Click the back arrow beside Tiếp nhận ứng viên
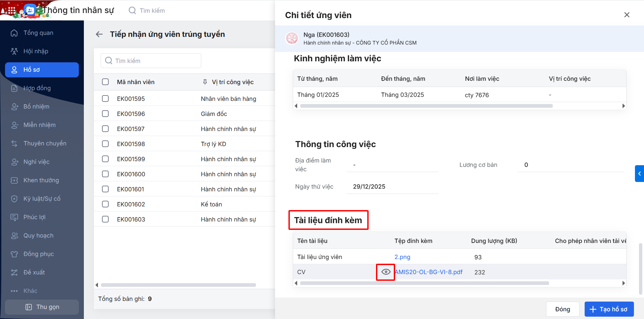Image resolution: width=644 pixels, height=319 pixels. [x=99, y=34]
